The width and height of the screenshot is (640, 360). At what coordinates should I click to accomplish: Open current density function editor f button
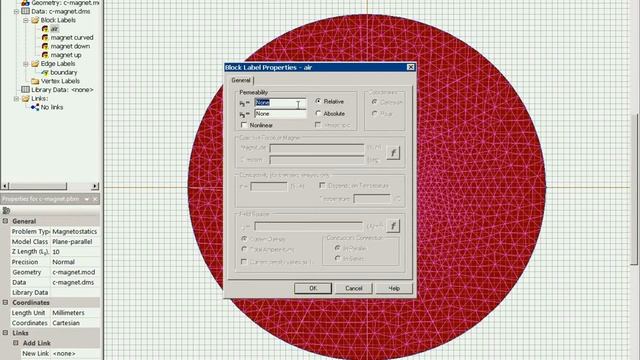(393, 226)
